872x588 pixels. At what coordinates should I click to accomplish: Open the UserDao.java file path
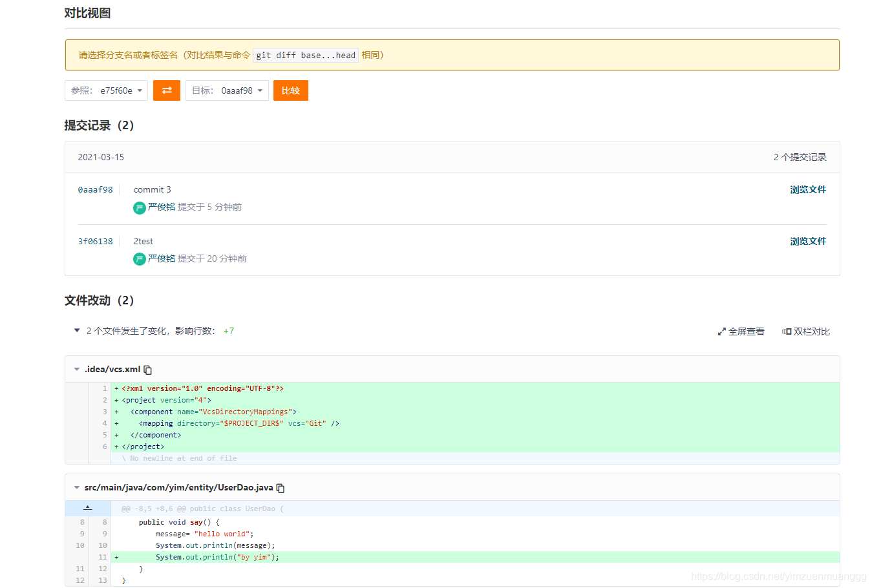[x=179, y=487]
